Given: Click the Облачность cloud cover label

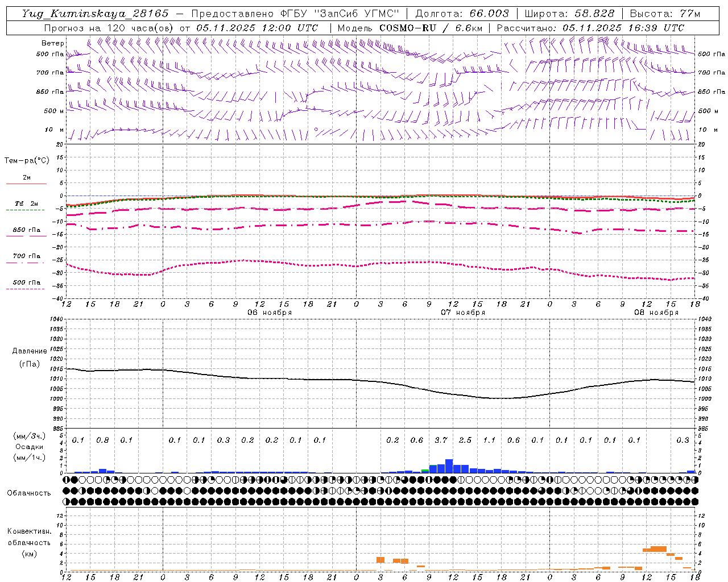Looking at the screenshot, I should click(29, 493).
